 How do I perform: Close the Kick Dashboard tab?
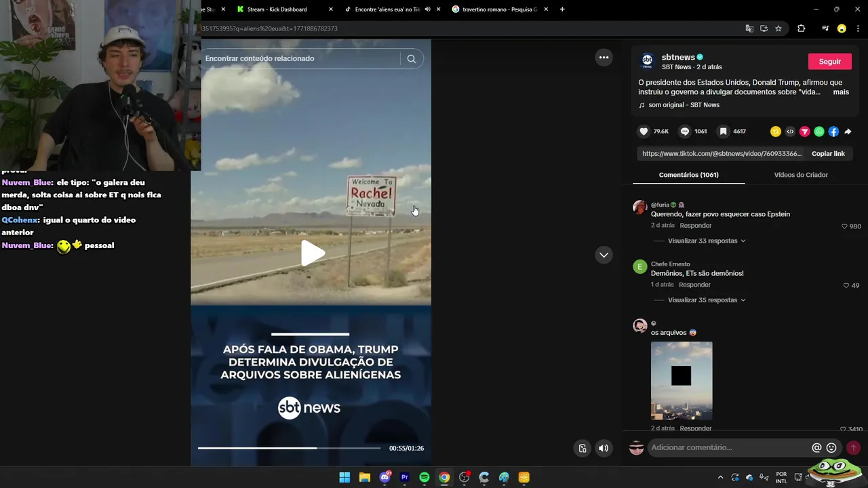331,9
